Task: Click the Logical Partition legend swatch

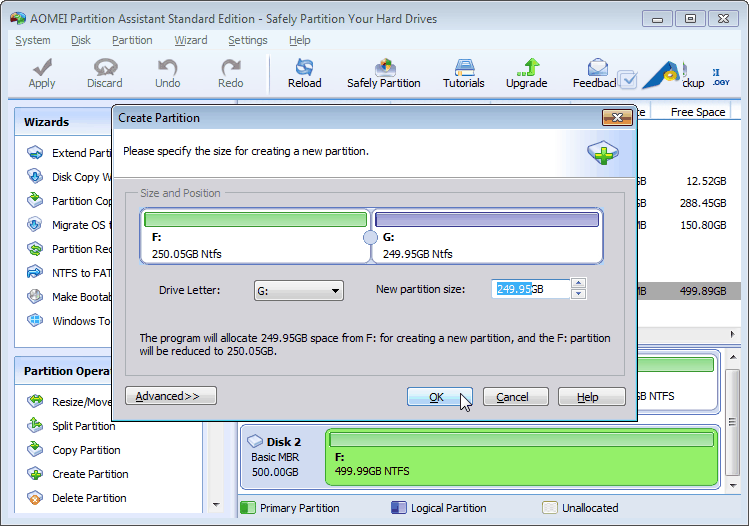Action: pos(399,507)
